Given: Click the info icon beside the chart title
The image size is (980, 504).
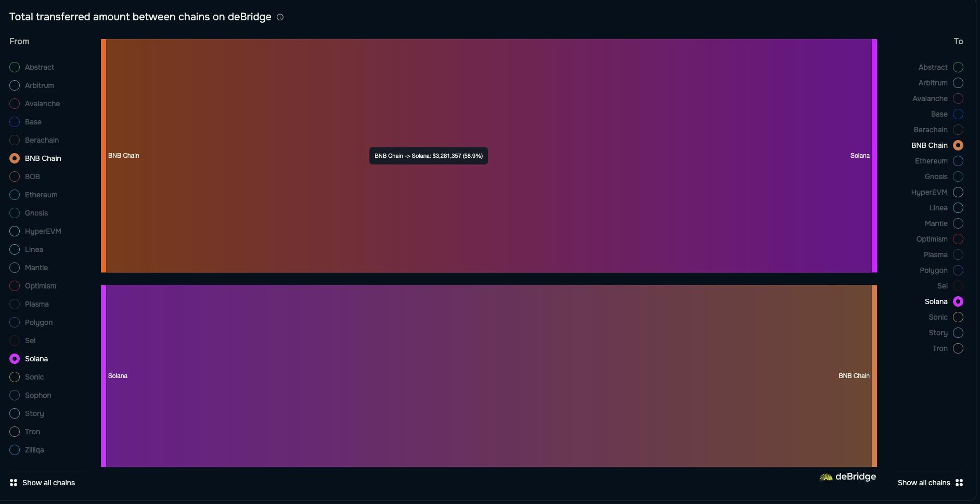Looking at the screenshot, I should [x=280, y=17].
